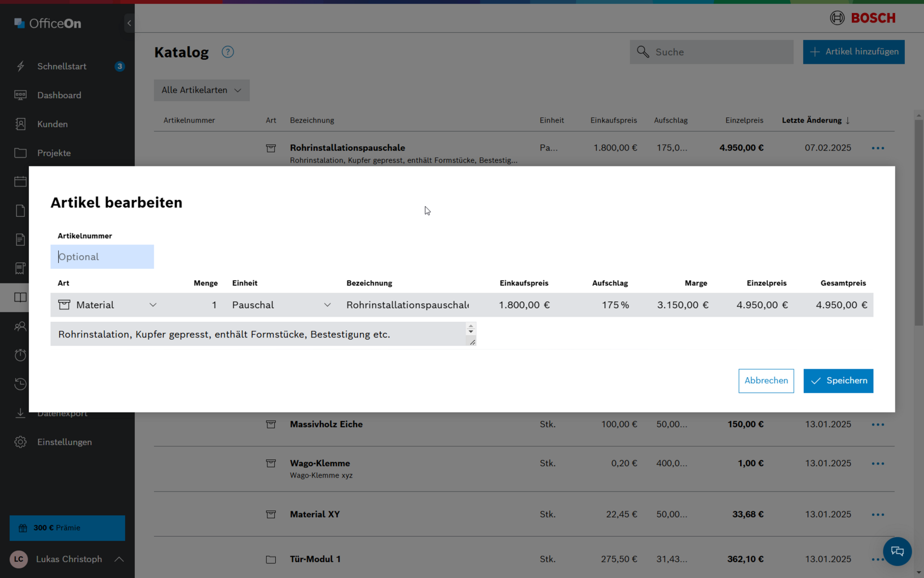Screen dimensions: 924x578
Task: Open options menu for Massivholz Eiche
Action: tap(878, 424)
